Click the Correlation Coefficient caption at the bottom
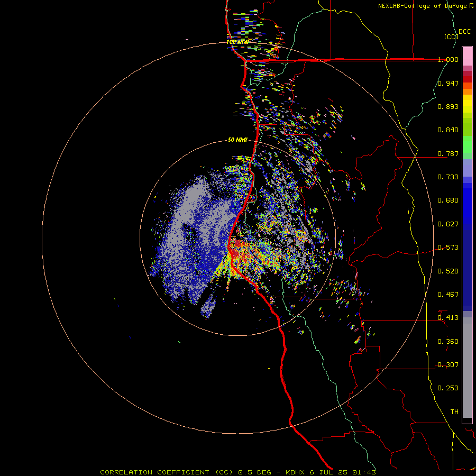Viewport: 476px width, 476px height. (x=238, y=472)
